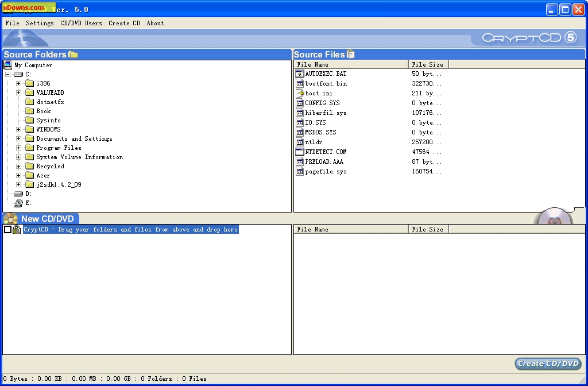Click the Create CD/DVD button
This screenshot has width=588, height=386.
pos(548,364)
